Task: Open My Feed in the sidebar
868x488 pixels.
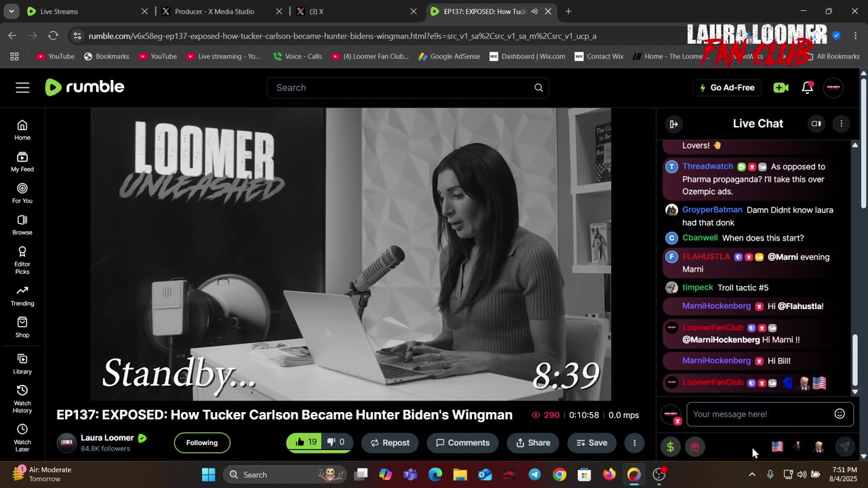Action: coord(22,161)
